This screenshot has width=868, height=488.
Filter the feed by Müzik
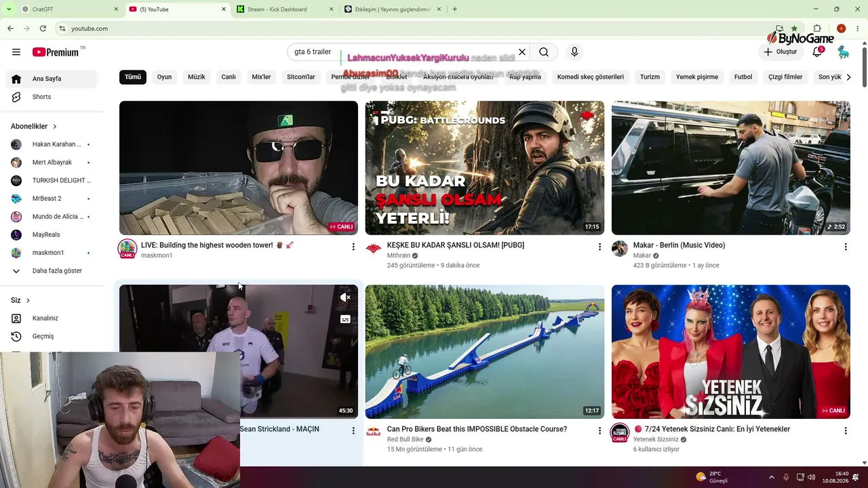pos(197,77)
